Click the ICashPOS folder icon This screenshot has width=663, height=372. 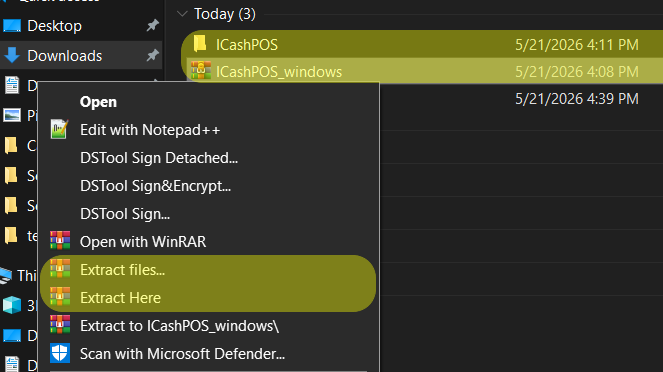point(200,44)
